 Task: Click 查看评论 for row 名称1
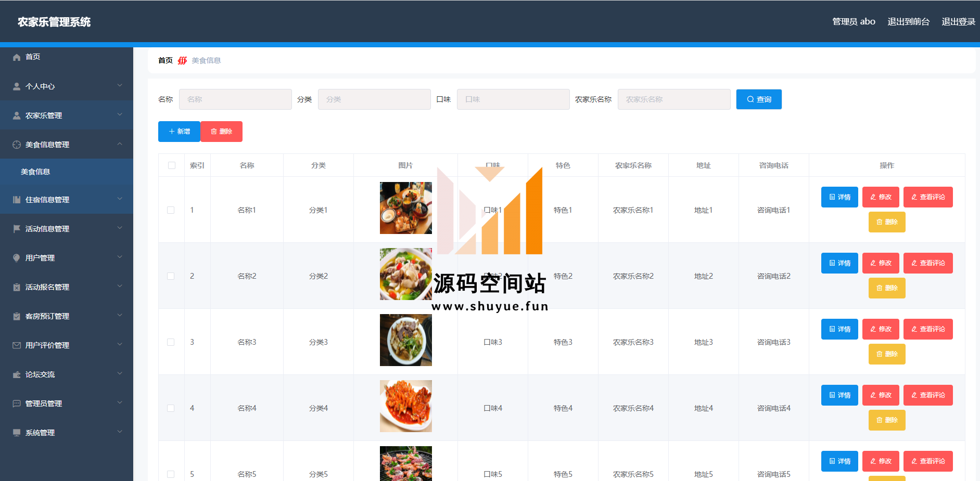pyautogui.click(x=928, y=197)
